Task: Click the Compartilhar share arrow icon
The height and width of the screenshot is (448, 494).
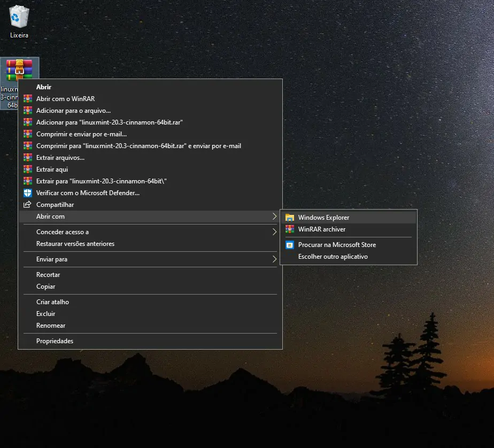Action: (28, 204)
